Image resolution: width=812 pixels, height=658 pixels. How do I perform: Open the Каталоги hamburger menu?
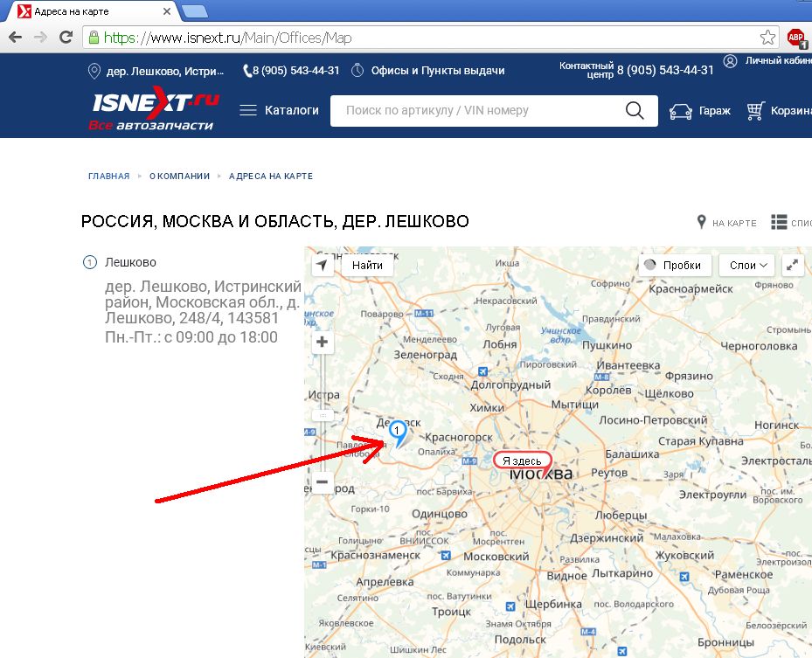(x=248, y=110)
